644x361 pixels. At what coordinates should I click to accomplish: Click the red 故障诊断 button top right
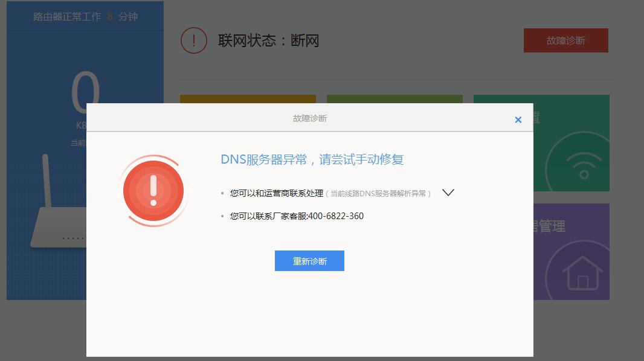pyautogui.click(x=565, y=40)
